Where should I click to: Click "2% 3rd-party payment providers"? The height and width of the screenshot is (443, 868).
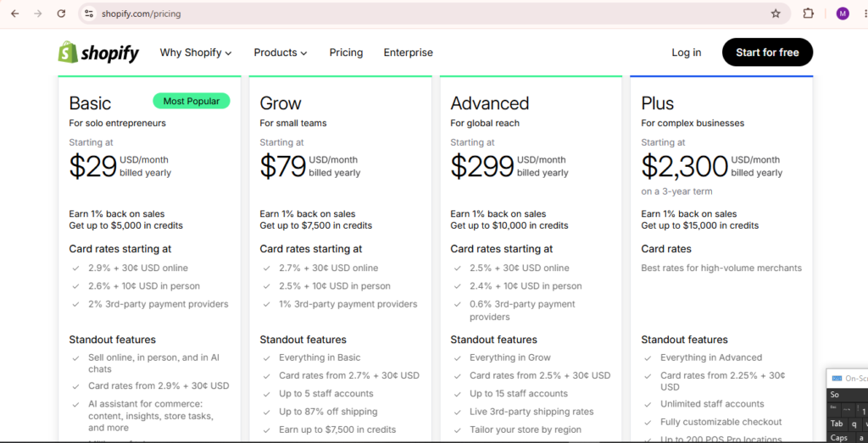158,304
